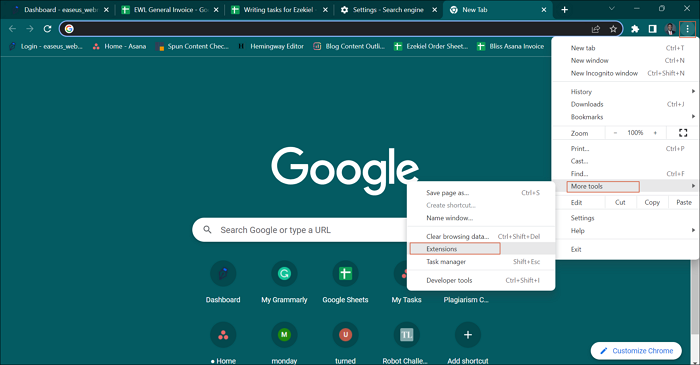Screen dimensions: 700x365
Task: Open the Chrome three-dot menu button
Action: (688, 29)
